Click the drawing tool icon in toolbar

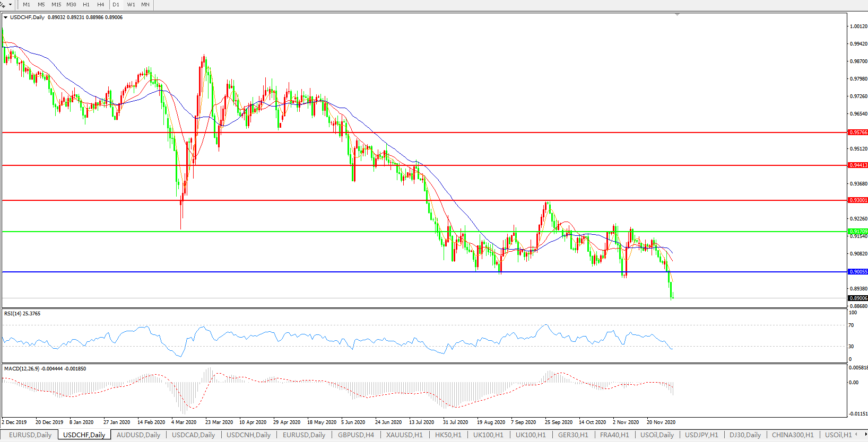(3, 5)
